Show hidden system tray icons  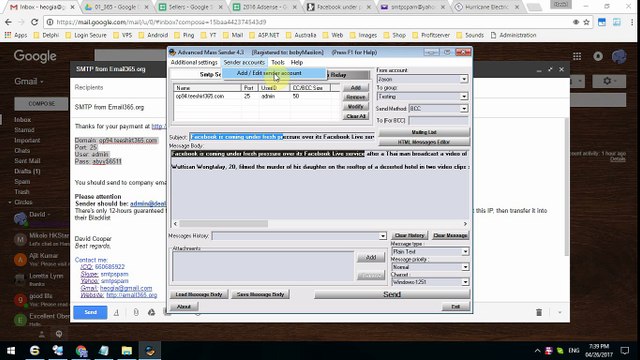click(537, 351)
